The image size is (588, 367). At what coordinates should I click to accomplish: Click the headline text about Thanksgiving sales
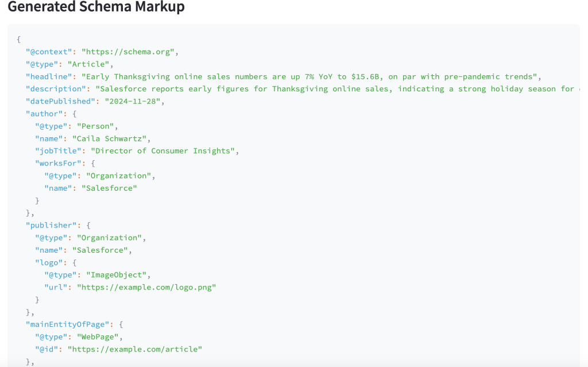coord(311,76)
